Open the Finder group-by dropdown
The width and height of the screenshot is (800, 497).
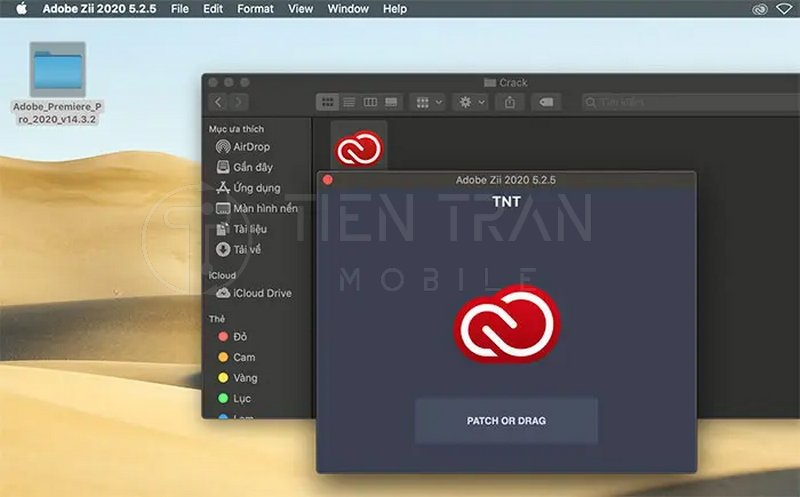coord(429,102)
